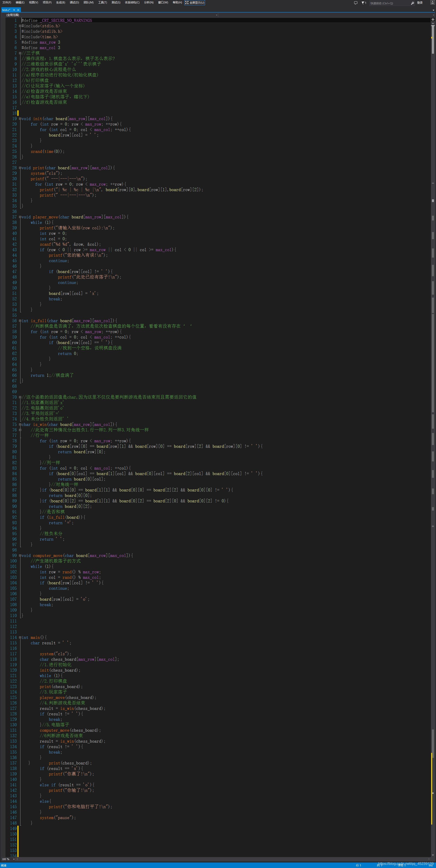Open the 工具(T) menu

[x=102, y=3]
